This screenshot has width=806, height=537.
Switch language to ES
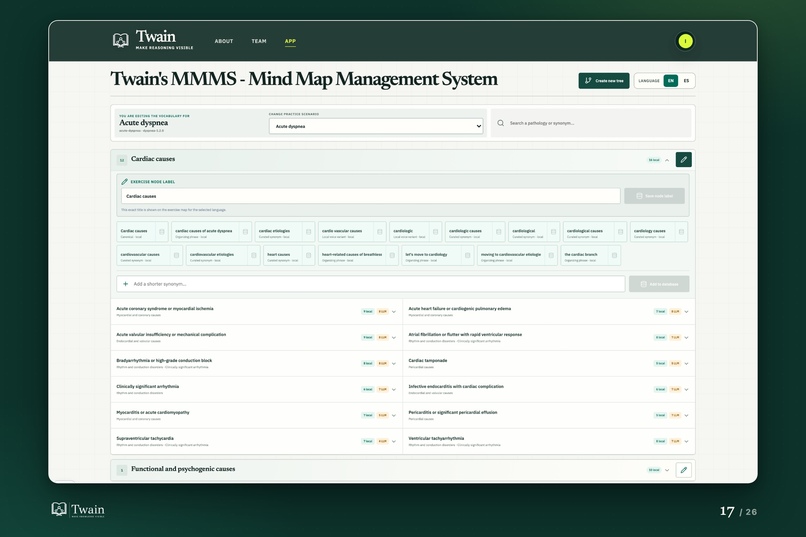tap(686, 81)
